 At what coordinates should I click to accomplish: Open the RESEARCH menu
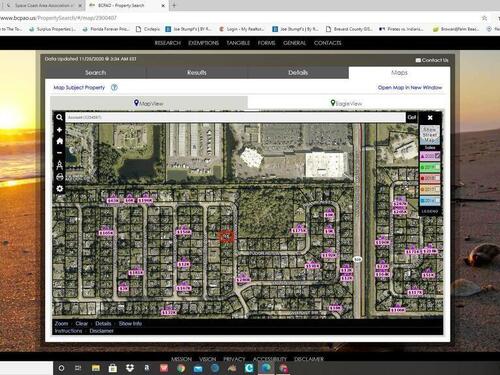point(168,43)
